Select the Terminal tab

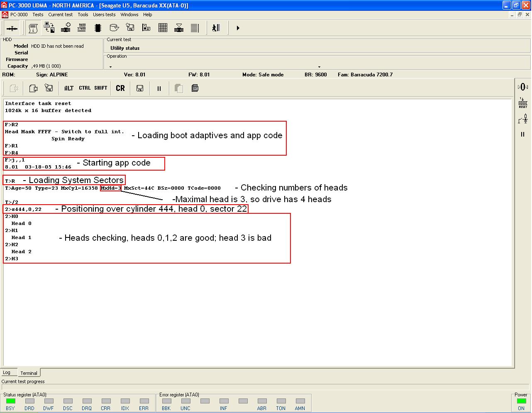pyautogui.click(x=29, y=373)
